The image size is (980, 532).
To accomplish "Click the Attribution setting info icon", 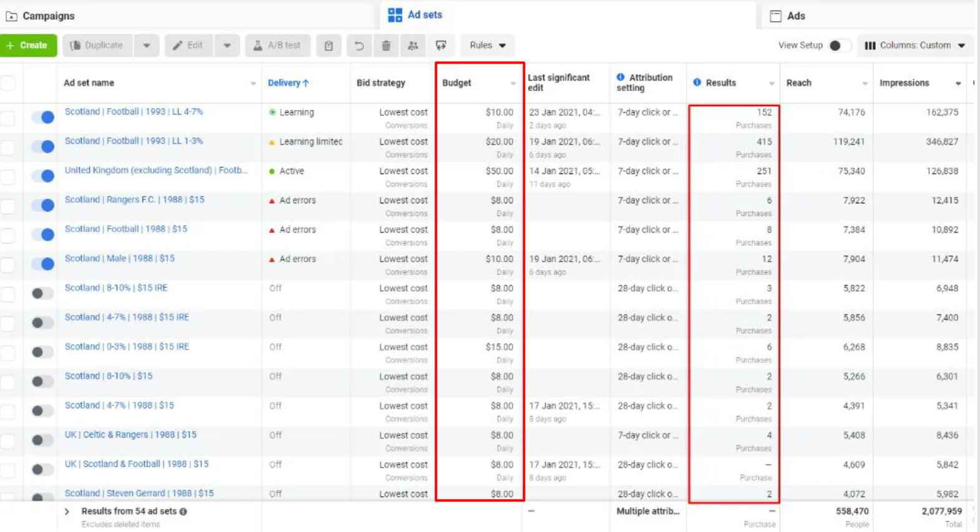I will click(620, 77).
